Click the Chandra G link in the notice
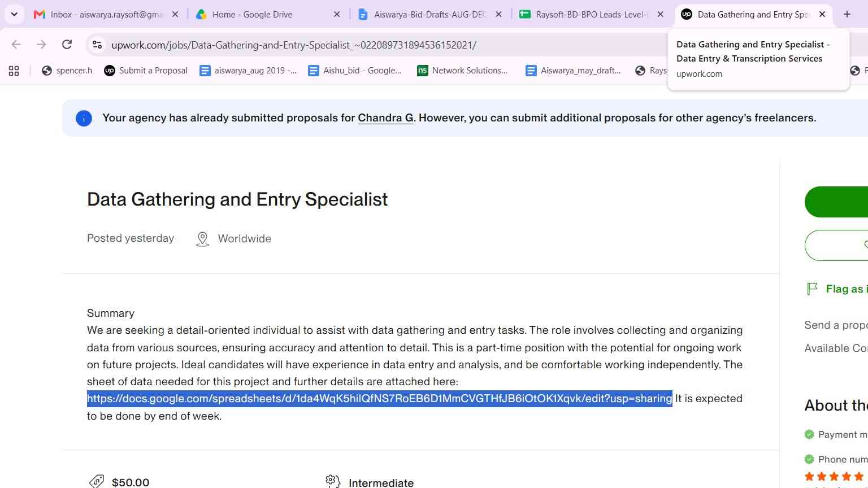Viewport: 868px width, 488px height. (x=385, y=118)
